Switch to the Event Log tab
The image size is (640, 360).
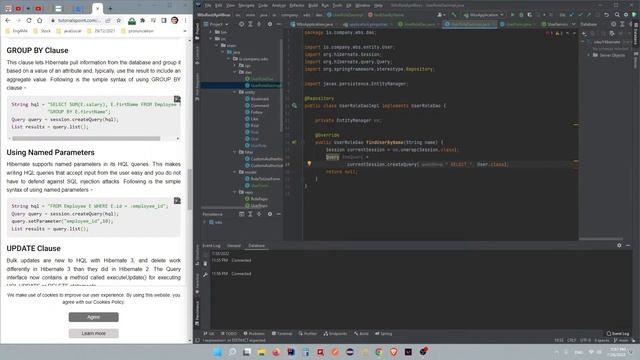[x=211, y=246]
